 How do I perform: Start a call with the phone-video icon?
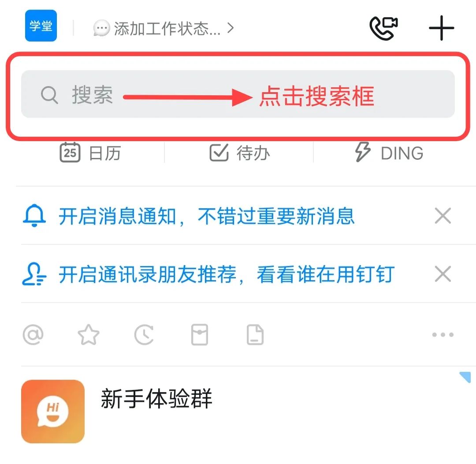point(383,28)
